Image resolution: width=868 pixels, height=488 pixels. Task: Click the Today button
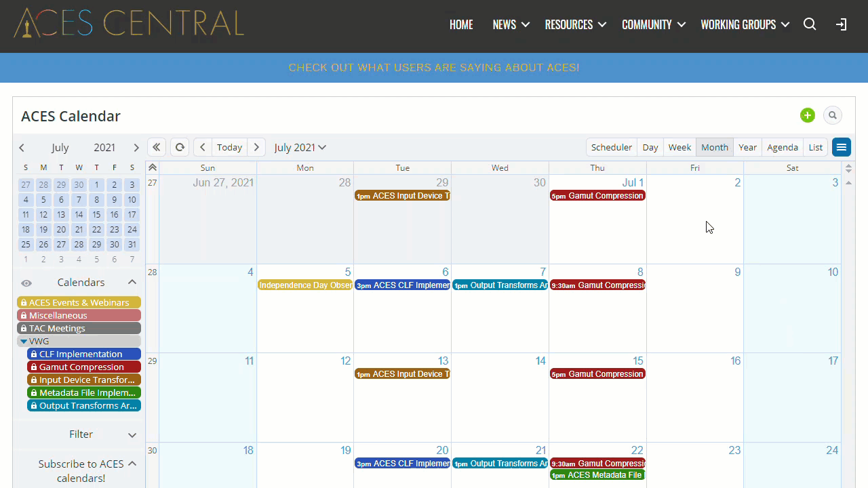229,147
